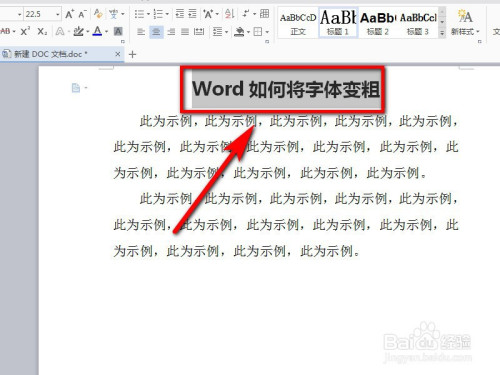Apply superscript X² formatting
The image size is (500, 375).
pos(25,32)
